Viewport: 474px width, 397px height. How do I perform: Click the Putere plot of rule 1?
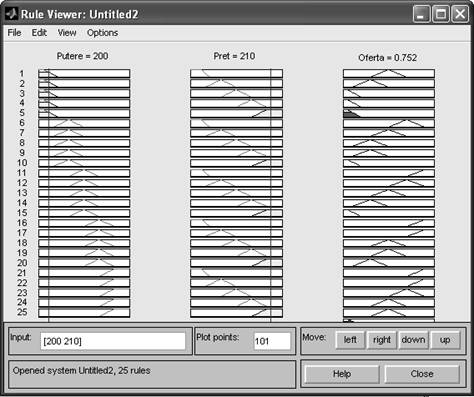click(x=84, y=73)
